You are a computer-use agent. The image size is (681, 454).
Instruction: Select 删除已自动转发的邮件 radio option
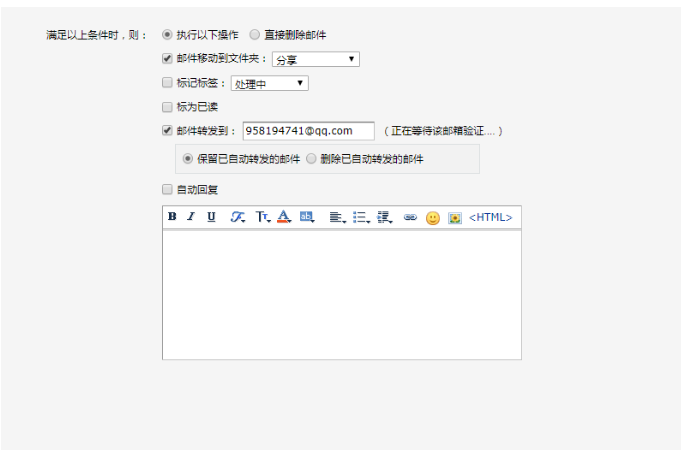(x=311, y=159)
